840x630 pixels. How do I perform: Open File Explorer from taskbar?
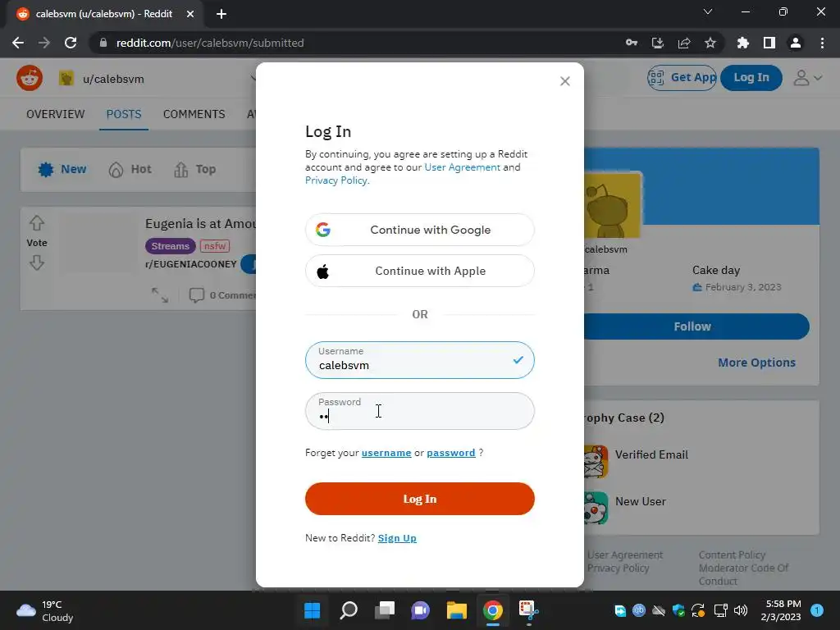pyautogui.click(x=457, y=610)
